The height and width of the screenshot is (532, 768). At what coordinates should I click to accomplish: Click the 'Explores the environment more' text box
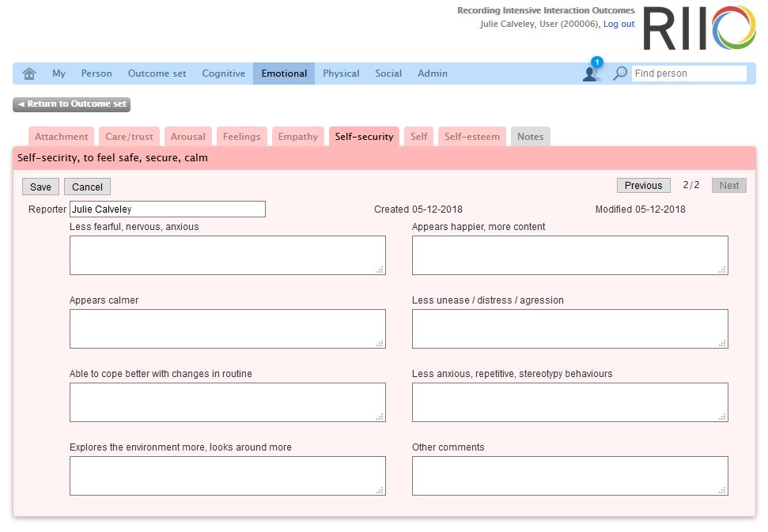pyautogui.click(x=228, y=476)
